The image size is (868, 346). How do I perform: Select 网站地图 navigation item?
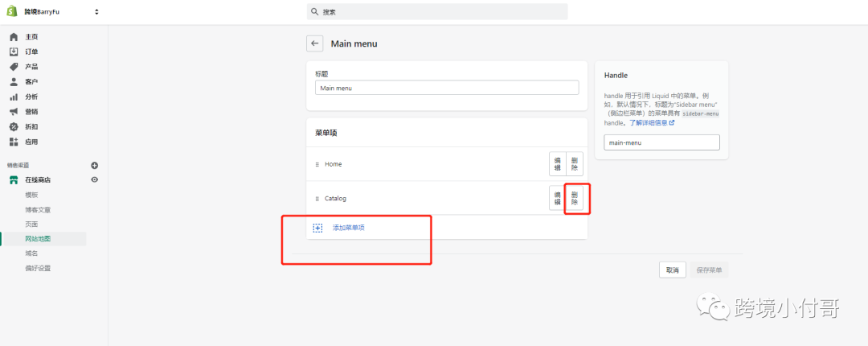pos(38,239)
